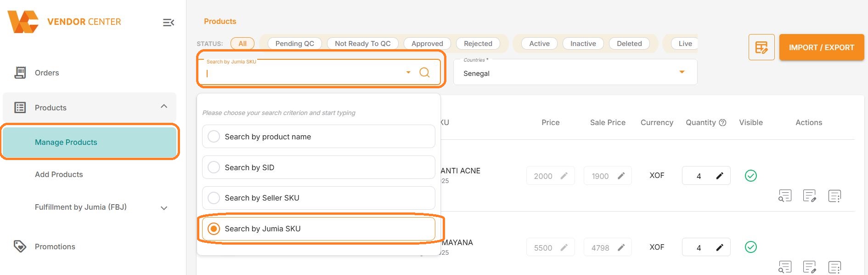Click the Quantity help question mark icon
Screen dimensions: 868x275
(x=722, y=122)
